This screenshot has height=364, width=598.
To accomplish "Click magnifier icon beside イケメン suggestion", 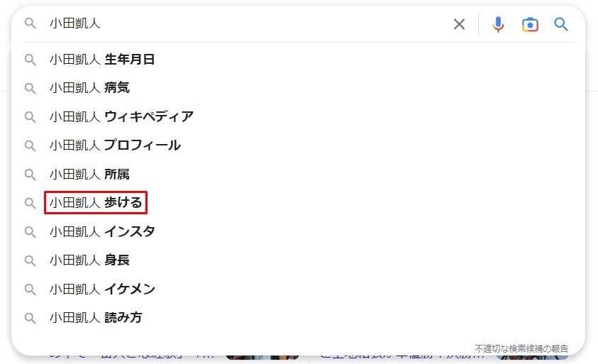I will point(30,289).
